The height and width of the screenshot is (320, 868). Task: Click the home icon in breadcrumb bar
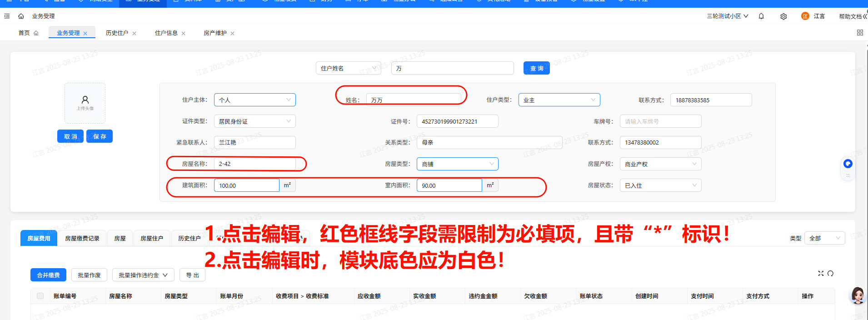pyautogui.click(x=21, y=16)
